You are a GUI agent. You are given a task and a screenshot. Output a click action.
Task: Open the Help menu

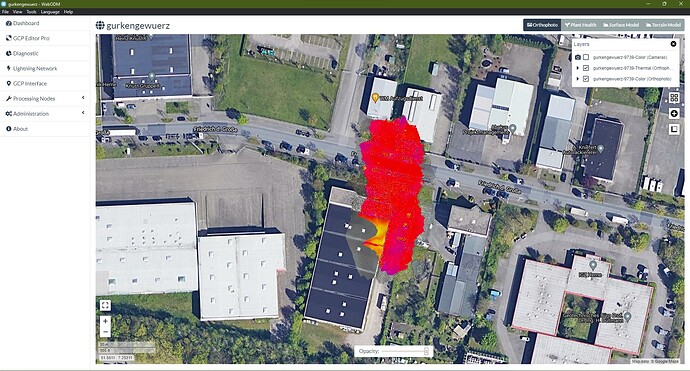(x=68, y=12)
